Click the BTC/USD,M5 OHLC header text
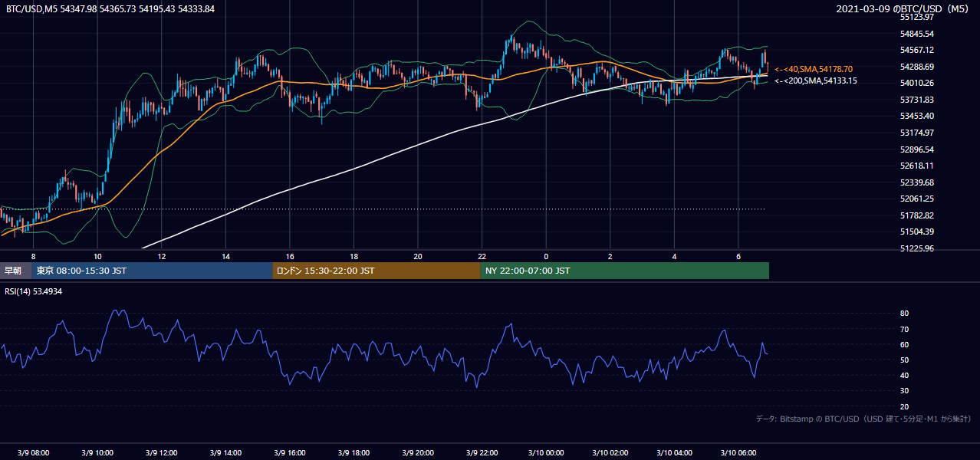Image resolution: width=980 pixels, height=460 pixels. [110, 8]
